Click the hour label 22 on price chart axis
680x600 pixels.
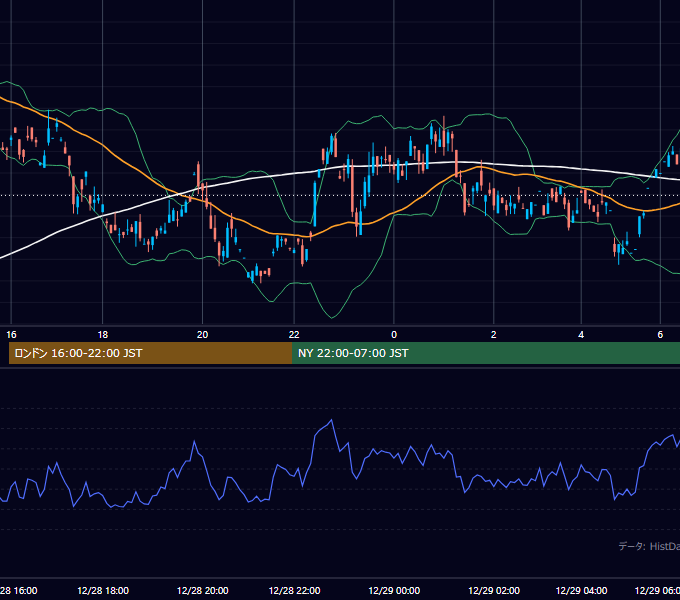(294, 335)
